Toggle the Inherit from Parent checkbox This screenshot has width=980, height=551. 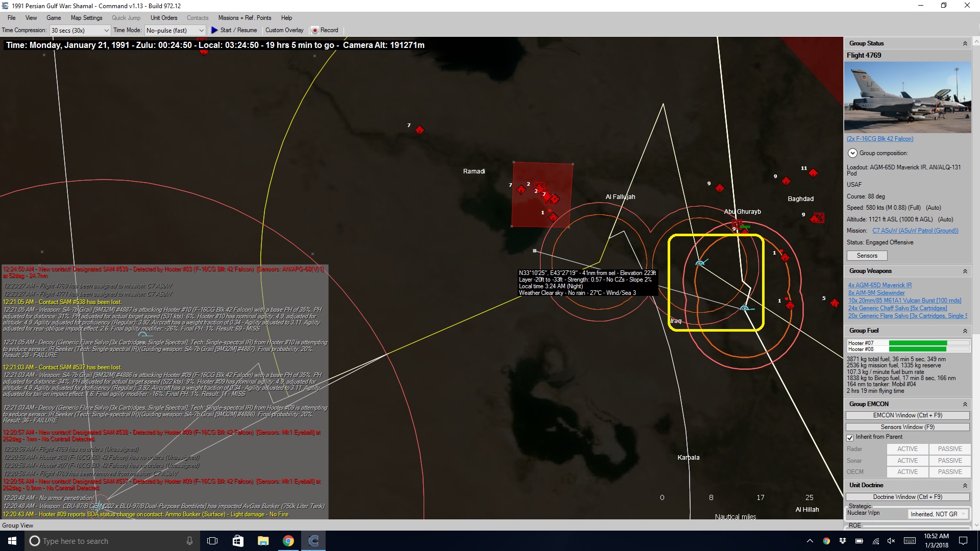(850, 438)
